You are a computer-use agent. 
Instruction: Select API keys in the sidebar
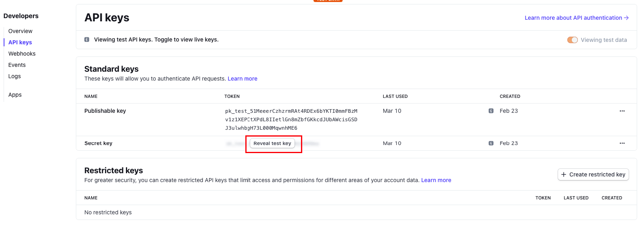click(20, 42)
